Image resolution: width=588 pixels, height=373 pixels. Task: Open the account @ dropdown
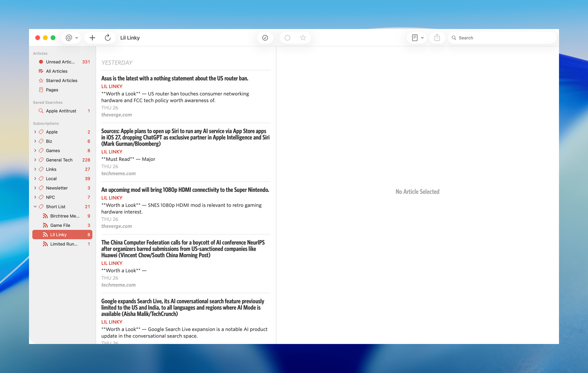(x=72, y=38)
